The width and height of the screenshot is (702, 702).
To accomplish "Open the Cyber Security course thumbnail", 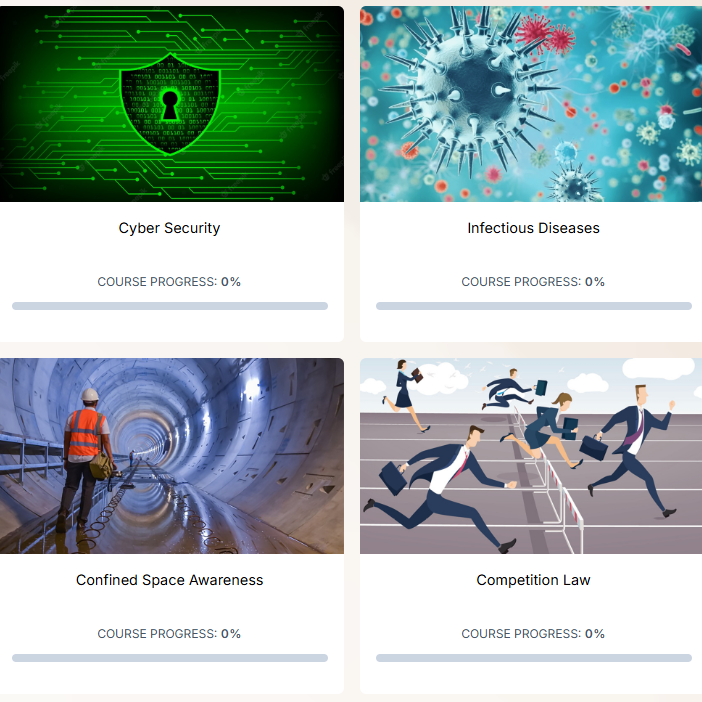I will (172, 104).
